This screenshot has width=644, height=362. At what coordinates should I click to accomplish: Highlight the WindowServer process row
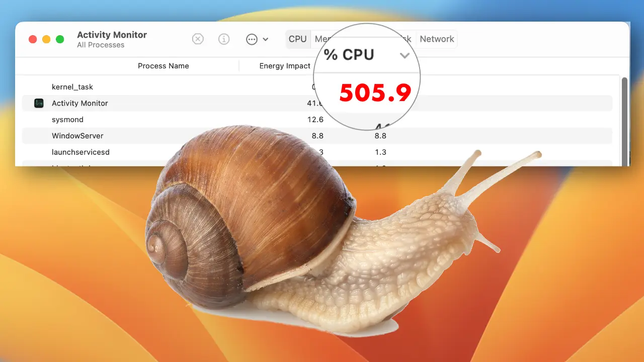(x=77, y=136)
